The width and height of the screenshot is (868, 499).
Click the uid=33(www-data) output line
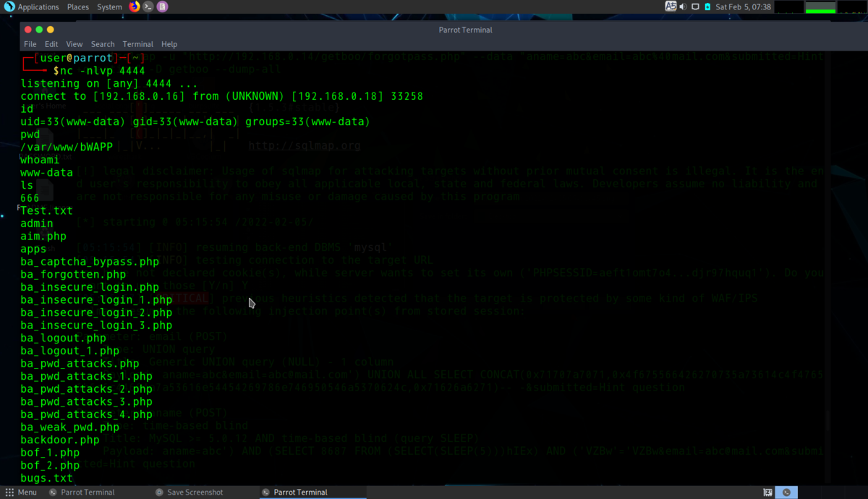click(195, 121)
